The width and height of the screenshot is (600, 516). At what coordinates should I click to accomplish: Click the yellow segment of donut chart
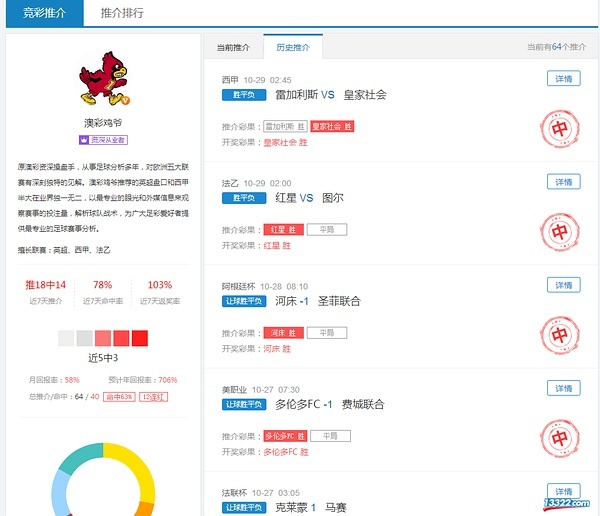[x=140, y=465]
